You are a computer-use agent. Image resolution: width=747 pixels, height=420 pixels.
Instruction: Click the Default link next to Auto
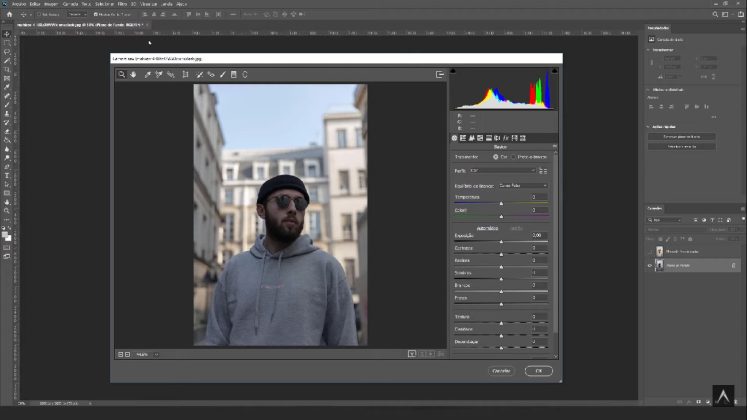coord(516,228)
